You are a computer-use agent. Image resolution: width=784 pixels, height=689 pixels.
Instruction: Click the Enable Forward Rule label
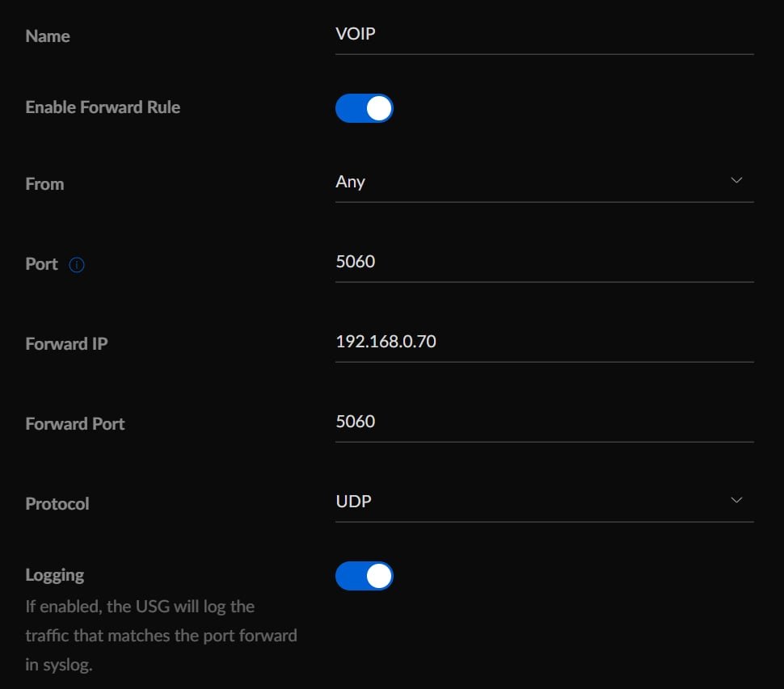pyautogui.click(x=103, y=107)
